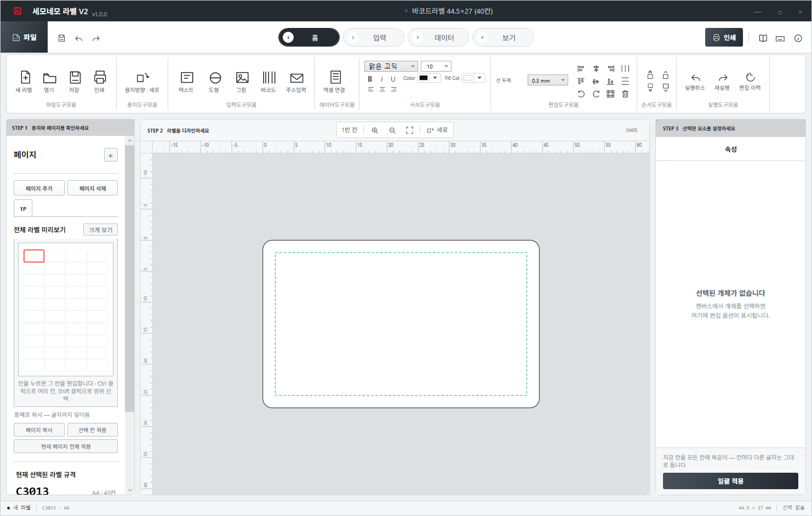Image resolution: width=812 pixels, height=516 pixels.
Task: Switch to the 입력 step tab
Action: click(x=374, y=37)
